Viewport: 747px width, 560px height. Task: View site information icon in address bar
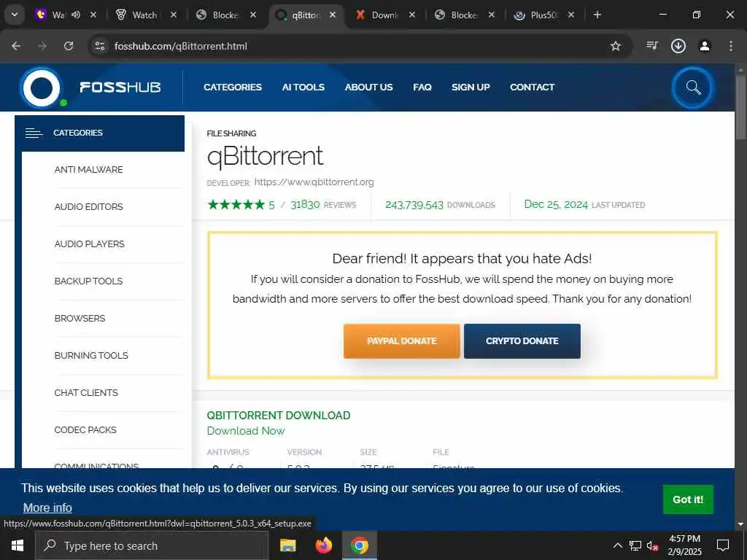(x=99, y=46)
